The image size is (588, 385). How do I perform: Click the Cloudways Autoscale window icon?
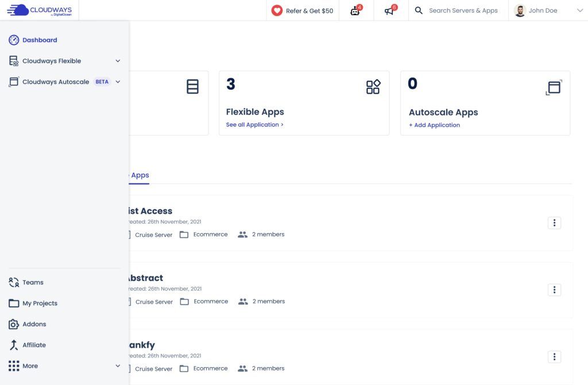click(14, 82)
